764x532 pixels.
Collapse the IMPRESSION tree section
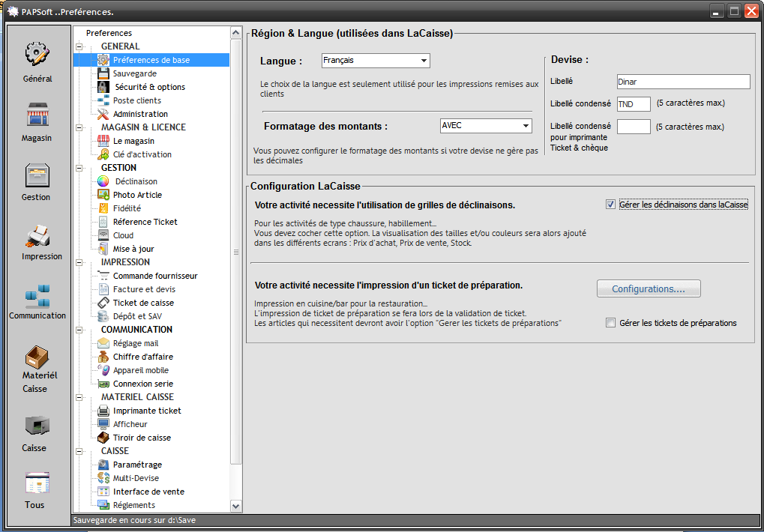pyautogui.click(x=79, y=262)
